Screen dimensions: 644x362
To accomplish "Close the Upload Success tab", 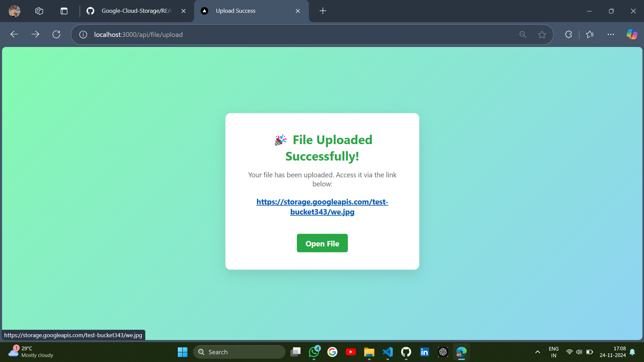I will click(298, 11).
